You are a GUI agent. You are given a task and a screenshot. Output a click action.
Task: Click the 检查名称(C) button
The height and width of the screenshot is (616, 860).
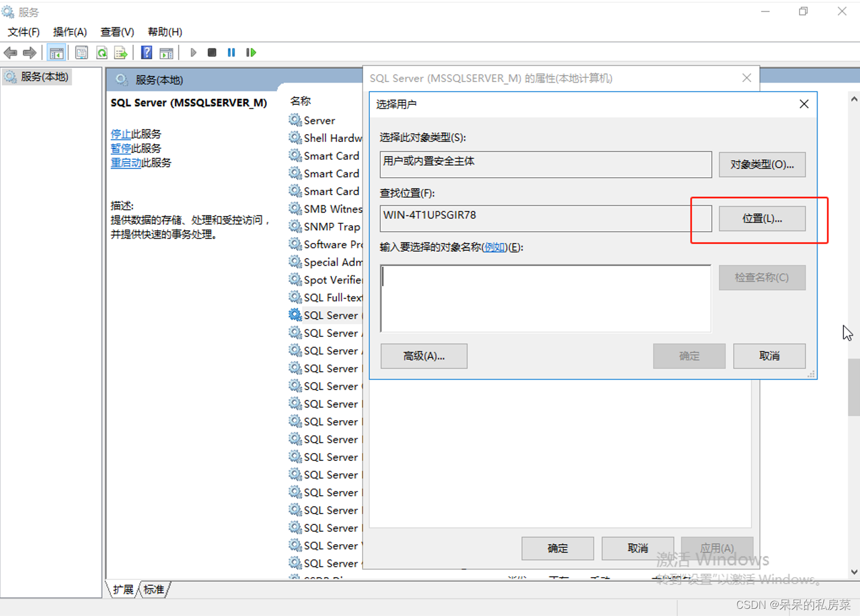click(x=762, y=278)
